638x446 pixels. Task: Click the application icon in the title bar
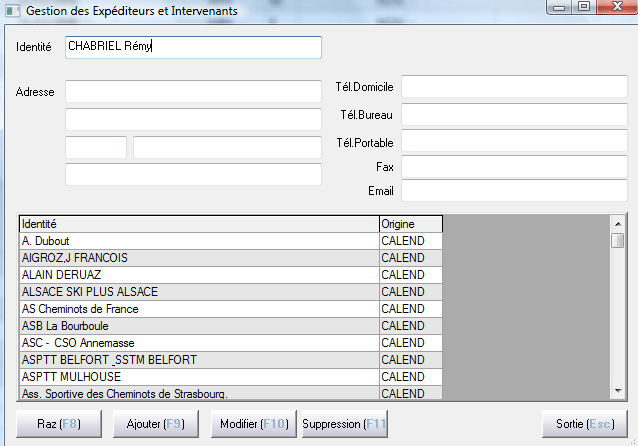[11, 11]
